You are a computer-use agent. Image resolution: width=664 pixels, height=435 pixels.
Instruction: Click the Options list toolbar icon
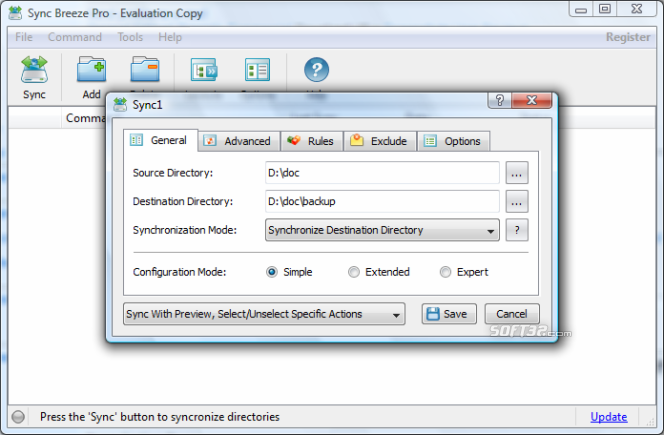pos(257,70)
